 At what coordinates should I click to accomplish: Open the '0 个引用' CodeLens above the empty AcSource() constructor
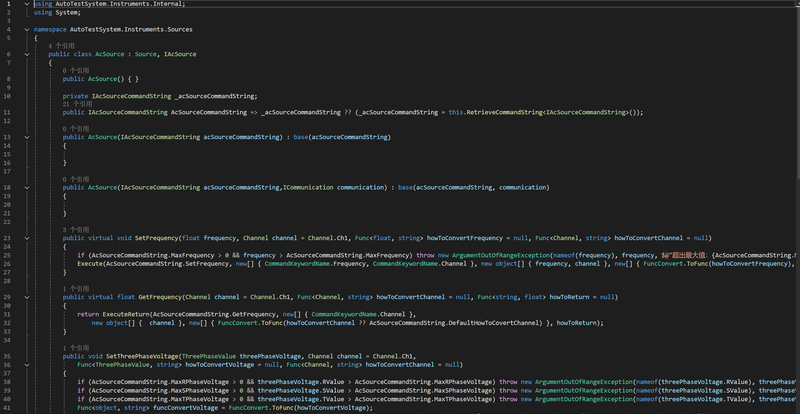pos(76,70)
